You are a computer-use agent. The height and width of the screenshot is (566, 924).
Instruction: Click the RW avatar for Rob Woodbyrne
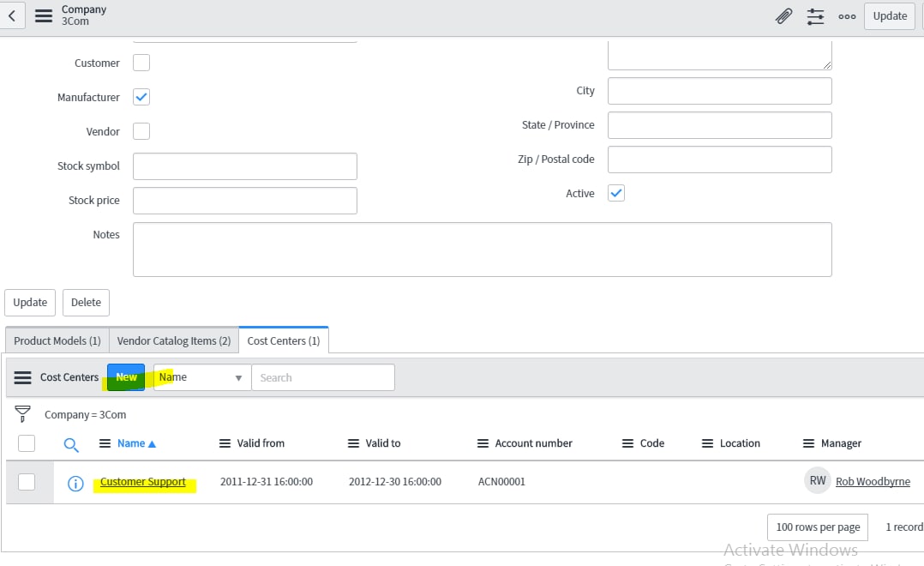click(x=818, y=480)
